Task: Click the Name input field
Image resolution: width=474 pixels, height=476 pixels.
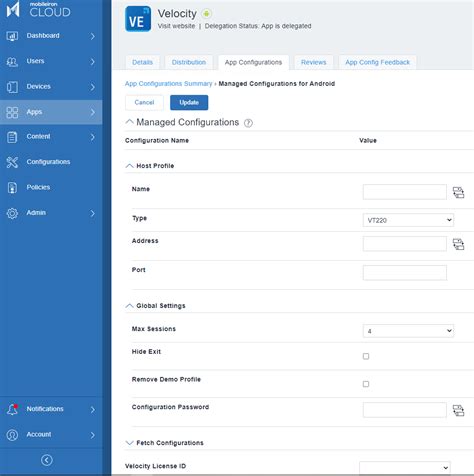Action: pyautogui.click(x=405, y=192)
